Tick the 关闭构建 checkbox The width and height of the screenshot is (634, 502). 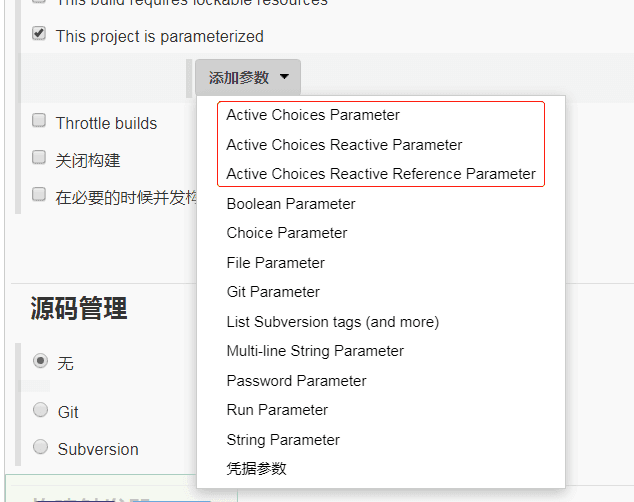39,157
